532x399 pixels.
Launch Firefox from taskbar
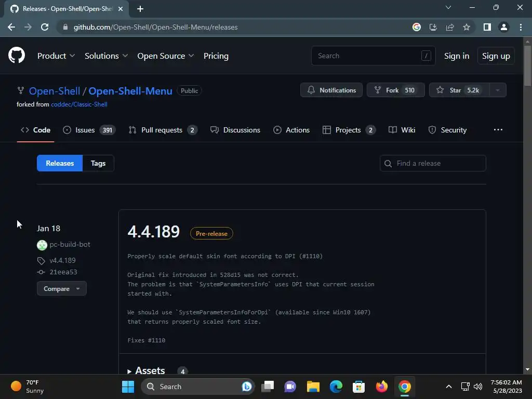pyautogui.click(x=382, y=387)
